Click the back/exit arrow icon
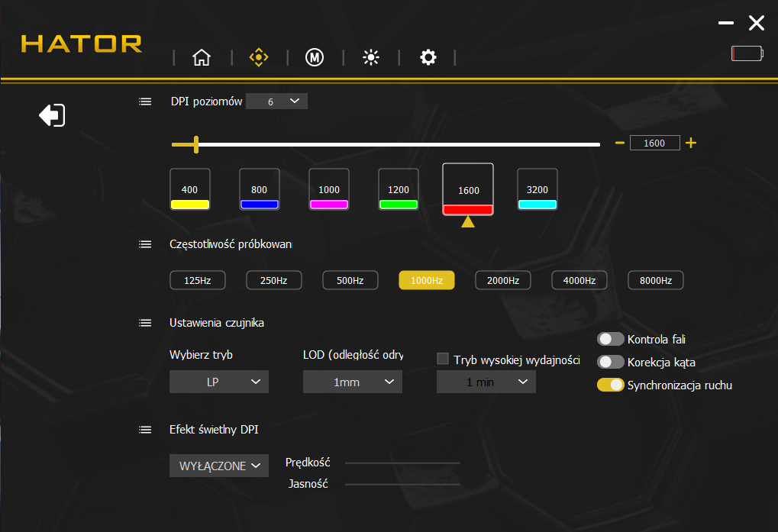This screenshot has height=532, width=778. tap(52, 115)
